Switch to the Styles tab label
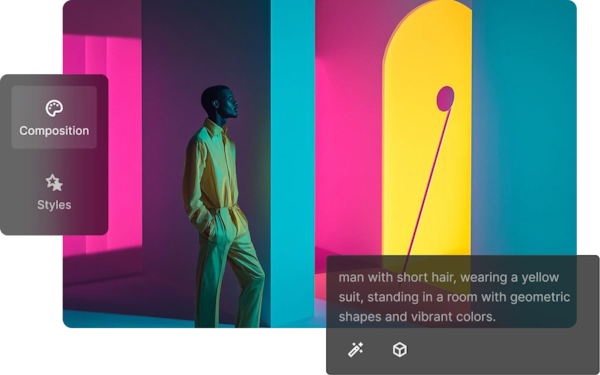The width and height of the screenshot is (600, 375). (54, 205)
